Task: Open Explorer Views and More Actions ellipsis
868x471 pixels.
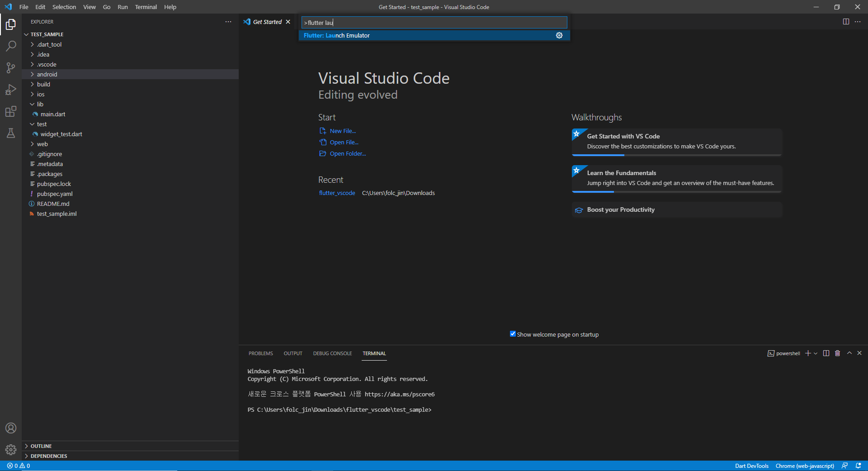Action: 228,22
